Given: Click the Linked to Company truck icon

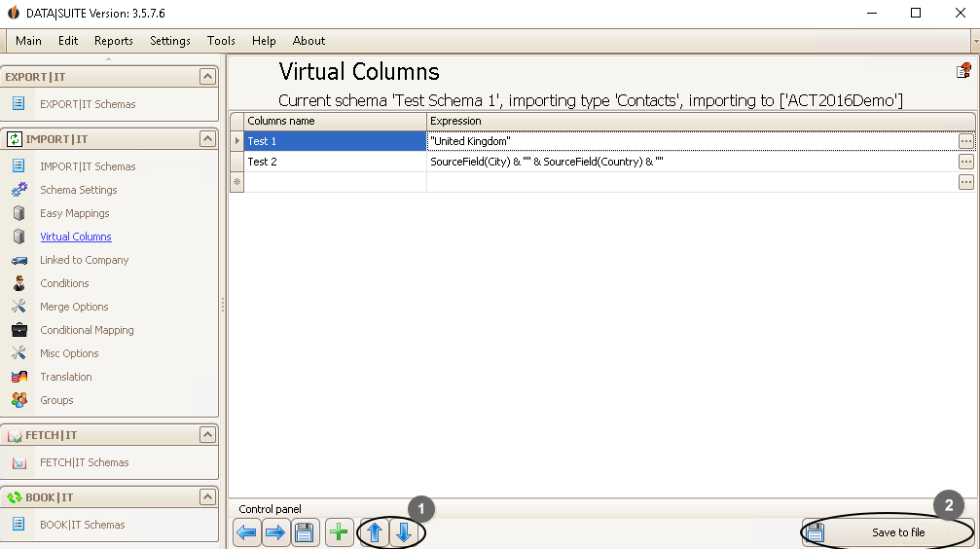Looking at the screenshot, I should point(19,260).
